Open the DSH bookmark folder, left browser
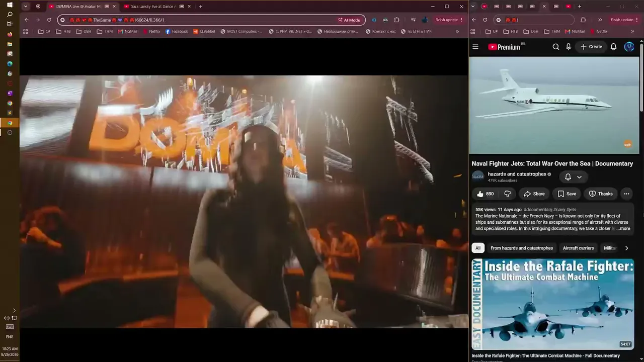644x362 pixels. click(x=84, y=31)
